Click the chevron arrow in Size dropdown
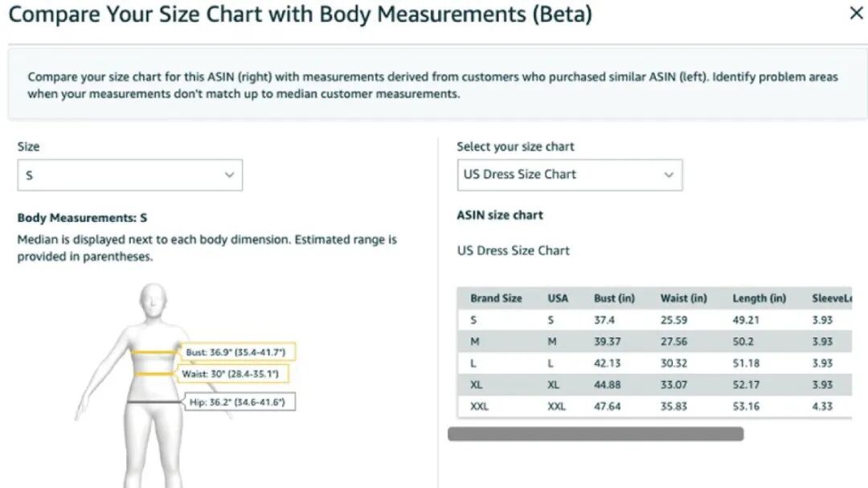868x488 pixels. coord(229,174)
